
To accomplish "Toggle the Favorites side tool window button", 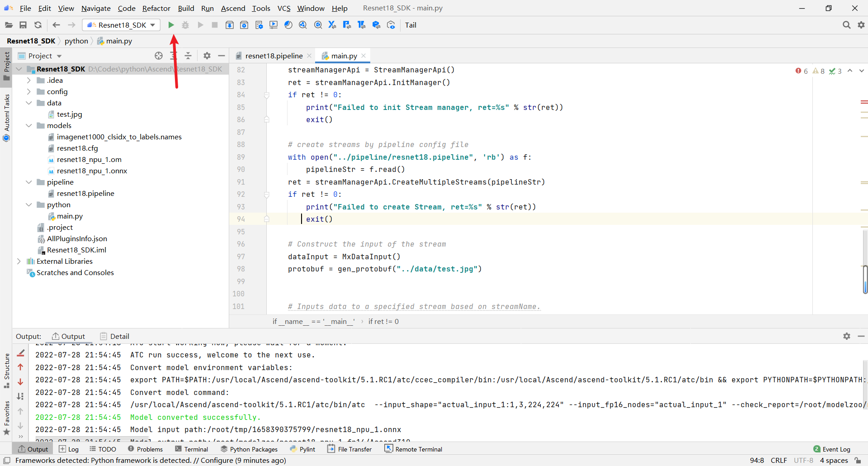I will point(6,418).
